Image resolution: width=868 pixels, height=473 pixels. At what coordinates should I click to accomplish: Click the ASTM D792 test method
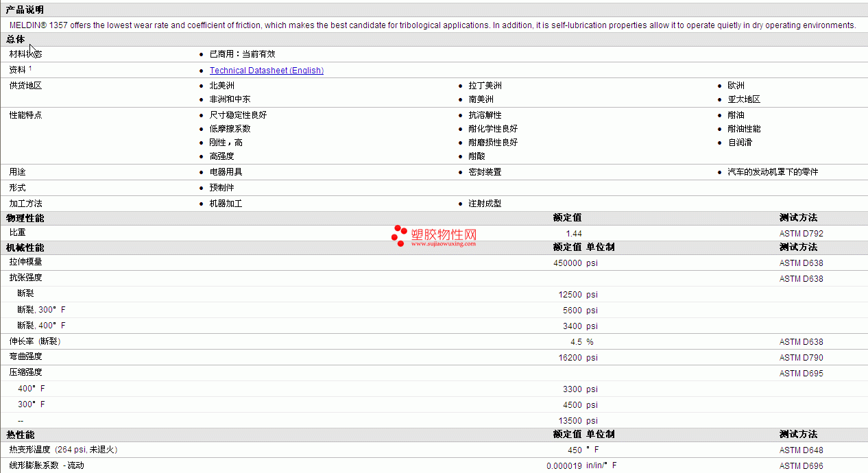801,234
